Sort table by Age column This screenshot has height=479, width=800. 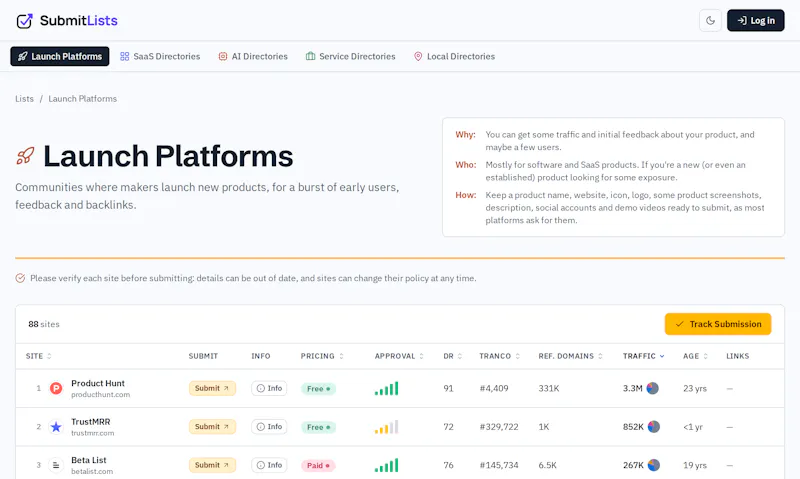click(x=695, y=356)
